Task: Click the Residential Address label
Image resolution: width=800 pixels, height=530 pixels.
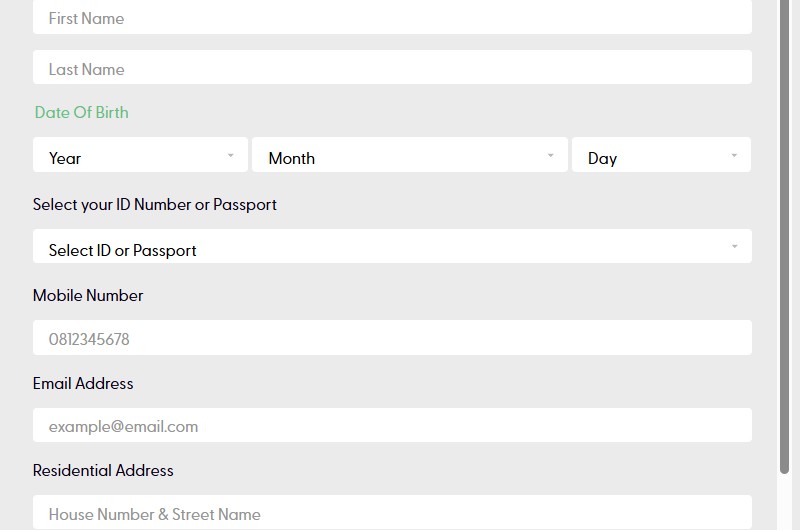Action: click(103, 470)
